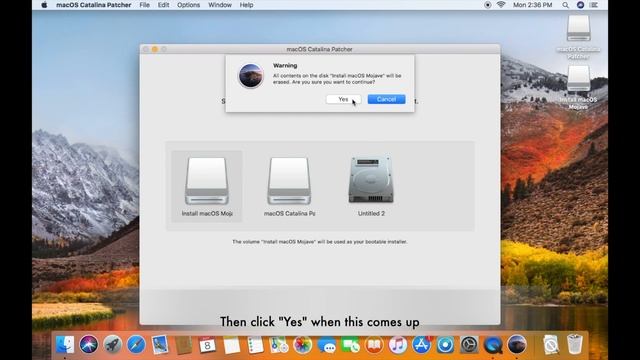Click Cancel in the Warning dialog

(x=386, y=99)
